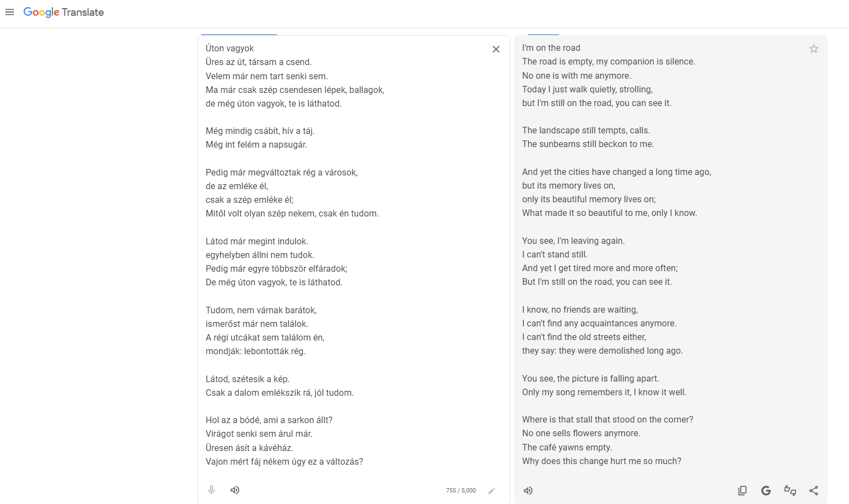Click source line "Látod, szétesik a kép."
Image resolution: width=849 pixels, height=504 pixels.
coord(247,379)
